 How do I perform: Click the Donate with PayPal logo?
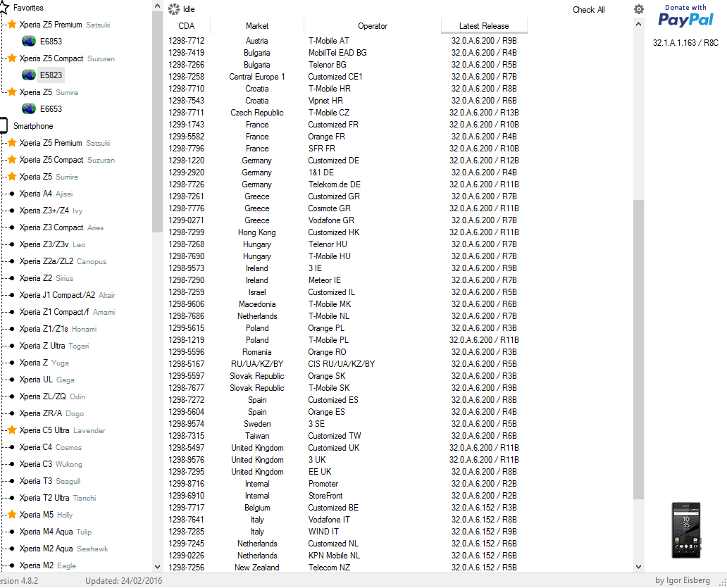click(685, 16)
